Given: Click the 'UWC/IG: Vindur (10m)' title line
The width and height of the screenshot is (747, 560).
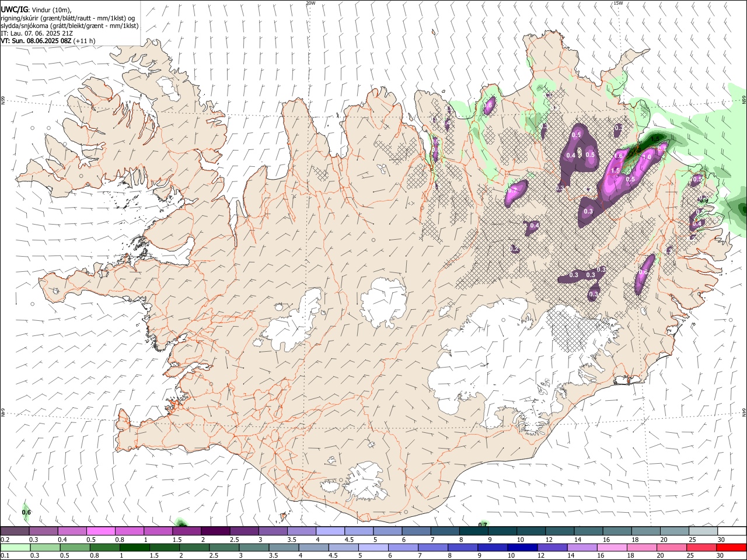Looking at the screenshot, I should coord(36,10).
